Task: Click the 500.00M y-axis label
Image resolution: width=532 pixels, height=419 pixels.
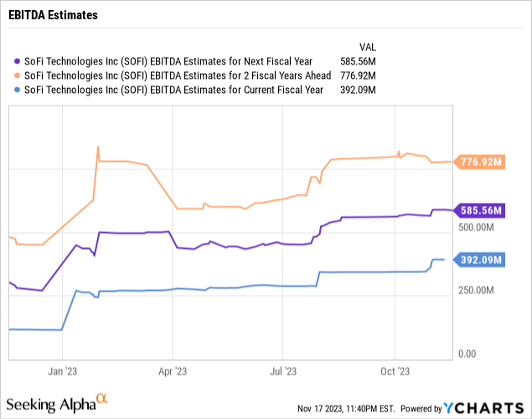Action: tap(478, 227)
